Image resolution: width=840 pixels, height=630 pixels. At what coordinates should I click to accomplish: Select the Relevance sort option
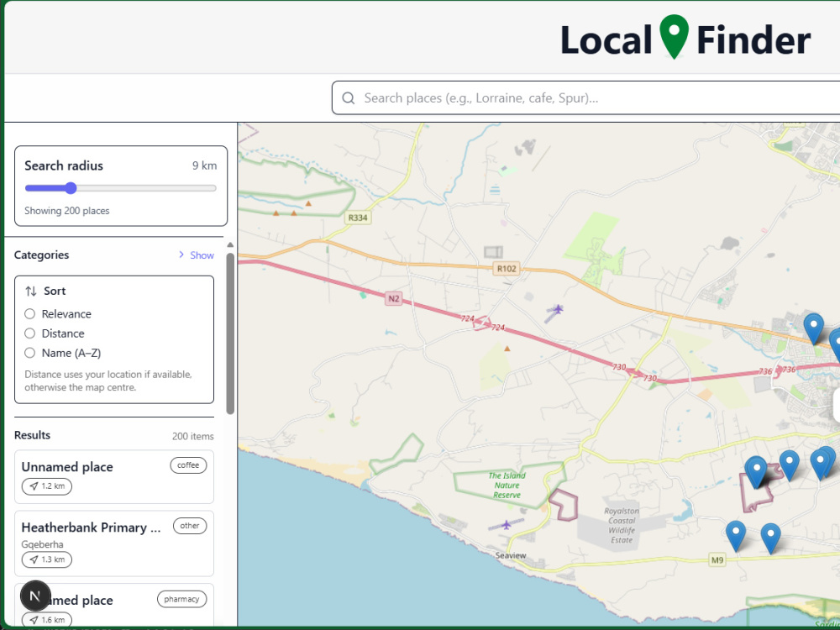30,314
